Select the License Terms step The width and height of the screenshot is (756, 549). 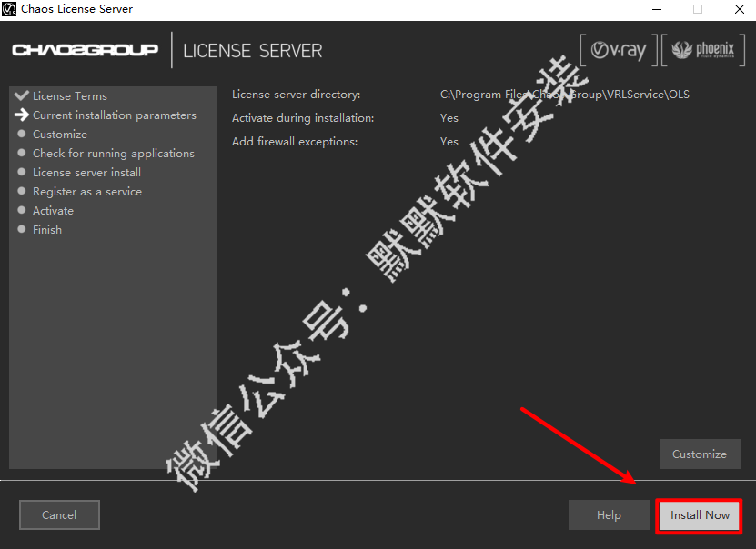click(x=70, y=96)
